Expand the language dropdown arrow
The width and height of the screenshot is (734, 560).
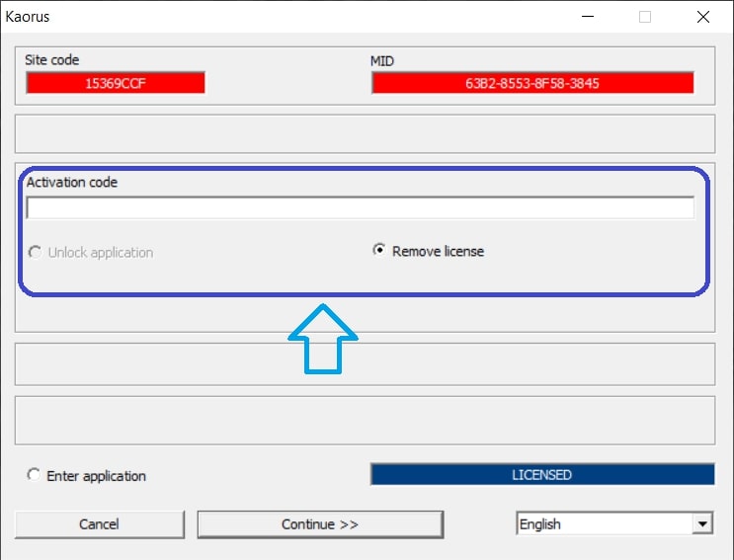[x=702, y=524]
